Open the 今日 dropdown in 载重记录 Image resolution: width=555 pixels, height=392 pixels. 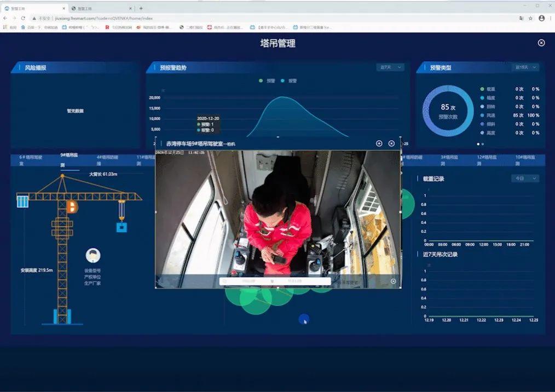click(x=525, y=178)
